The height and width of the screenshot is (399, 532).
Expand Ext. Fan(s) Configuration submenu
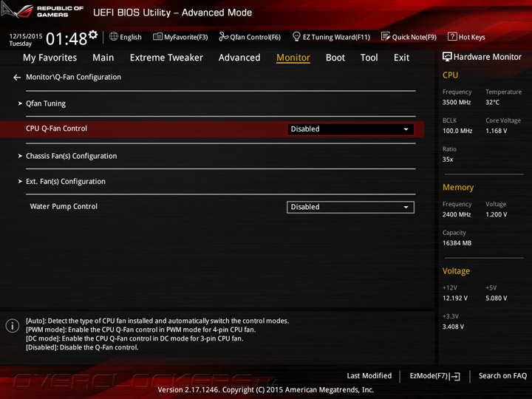(x=66, y=182)
